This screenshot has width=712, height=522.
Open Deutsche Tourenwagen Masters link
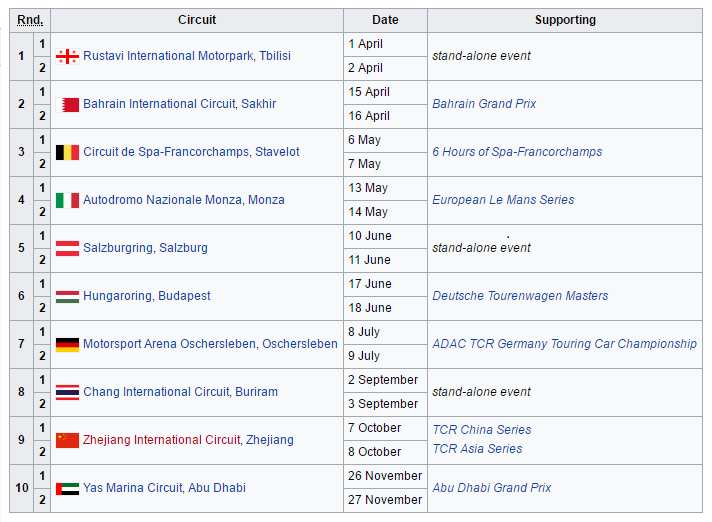(520, 296)
